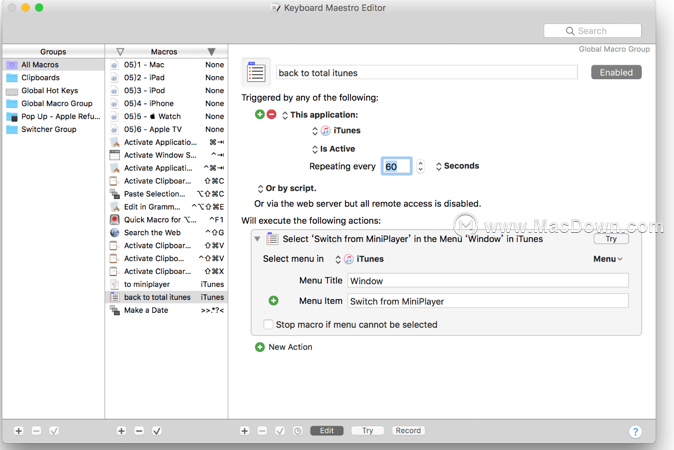The image size is (674, 450).
Task: Toggle Stop macro if menu cannot be selected
Action: coord(268,324)
